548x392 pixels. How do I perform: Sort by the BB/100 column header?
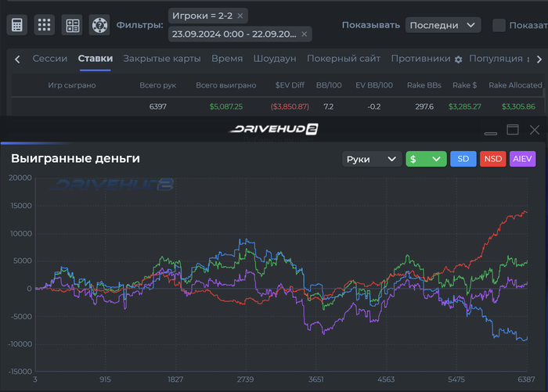click(329, 85)
